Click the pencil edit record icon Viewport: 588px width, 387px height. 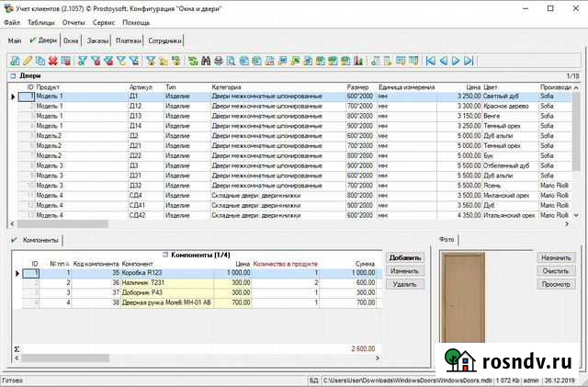coord(28,61)
